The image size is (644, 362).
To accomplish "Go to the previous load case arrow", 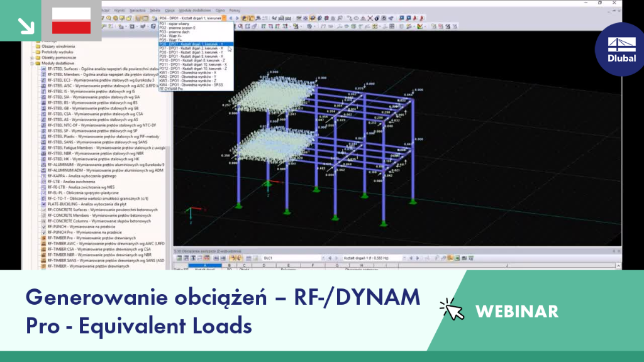I will (231, 18).
